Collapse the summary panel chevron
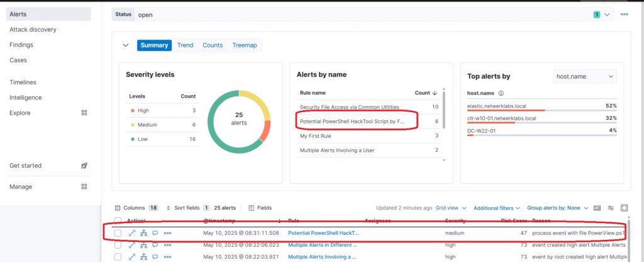 click(x=126, y=45)
